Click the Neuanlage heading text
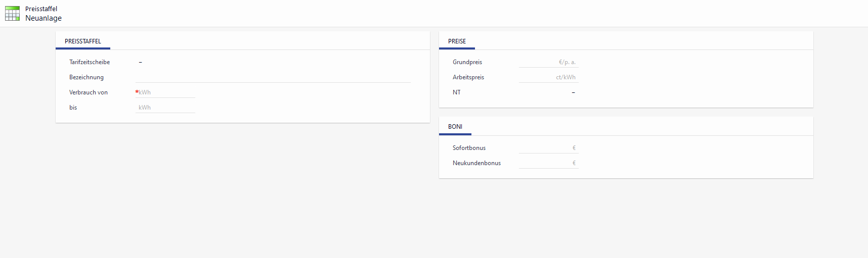The width and height of the screenshot is (868, 258). [44, 18]
